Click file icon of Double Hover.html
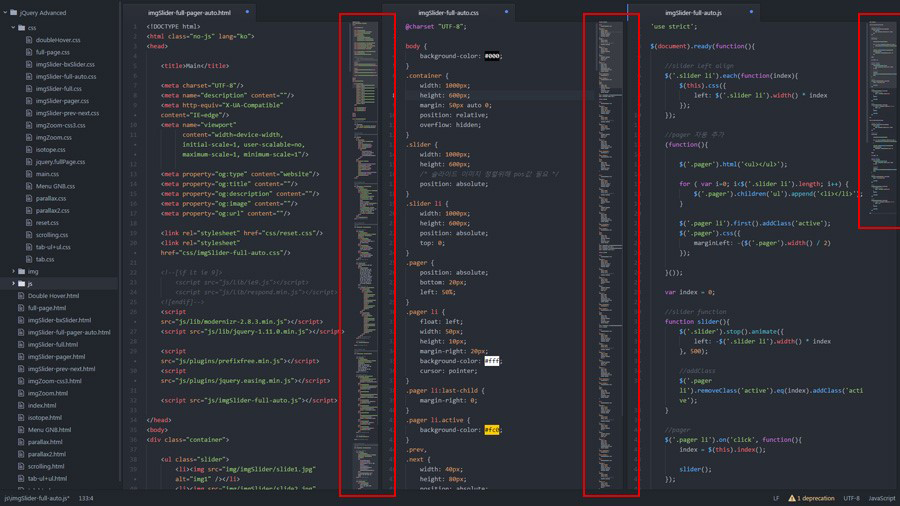This screenshot has width=900, height=506. (21, 296)
